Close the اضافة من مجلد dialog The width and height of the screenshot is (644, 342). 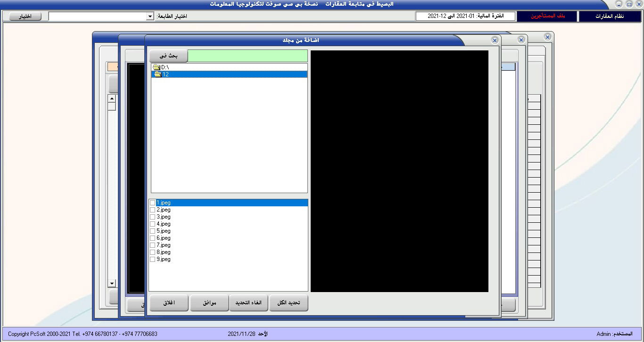(495, 41)
